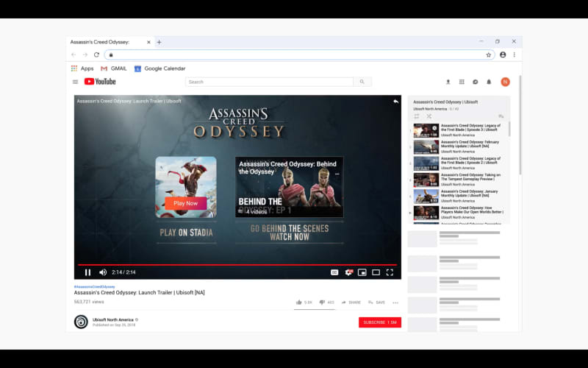
Task: Select the Assassin's Creed Odyssey browser tab
Action: pos(110,42)
